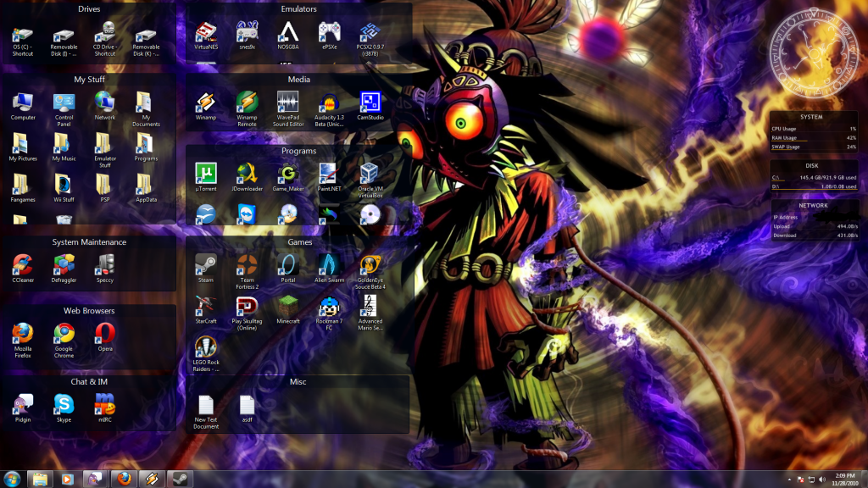Open the My Documents folder
868x488 pixels.
tap(146, 109)
